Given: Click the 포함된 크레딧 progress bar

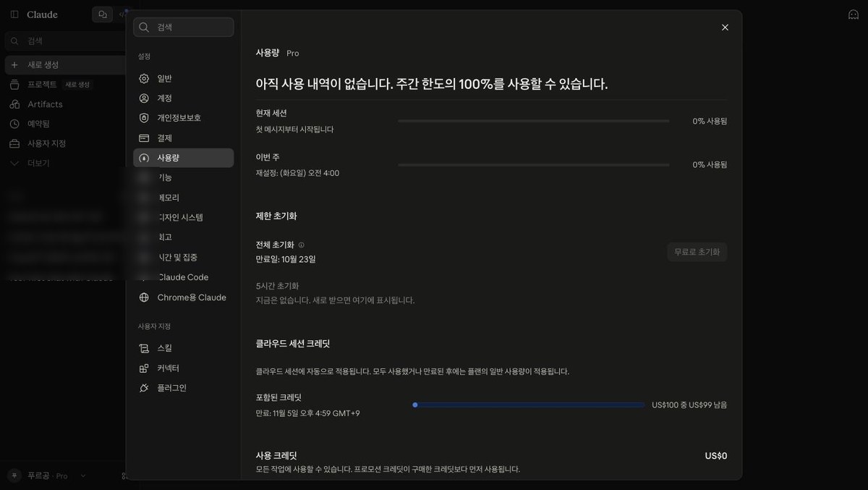Looking at the screenshot, I should [x=528, y=405].
